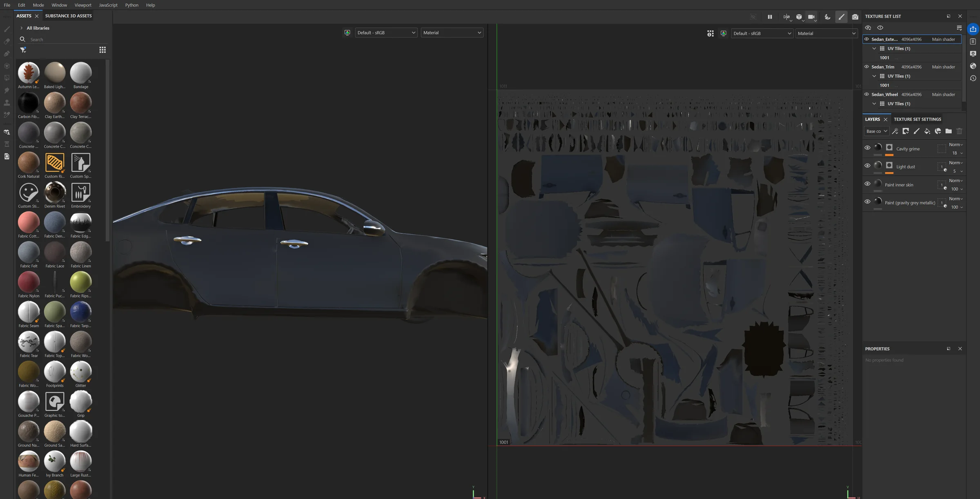980x499 pixels.
Task: Change assets grid thumbnail size icon
Action: [102, 50]
